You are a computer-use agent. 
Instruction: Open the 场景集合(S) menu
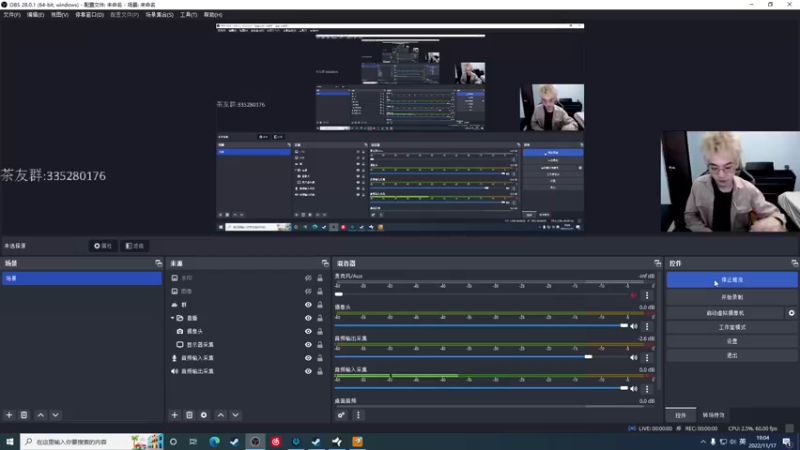click(159, 15)
